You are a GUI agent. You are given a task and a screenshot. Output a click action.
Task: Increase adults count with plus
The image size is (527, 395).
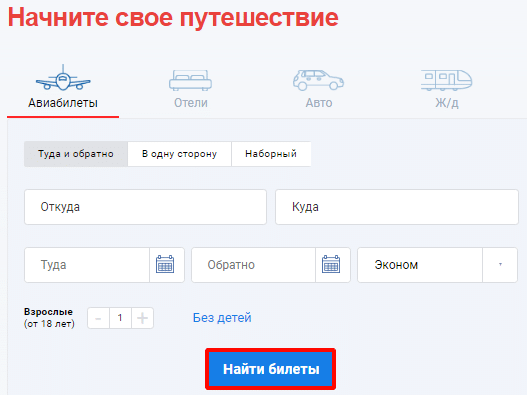tap(143, 318)
